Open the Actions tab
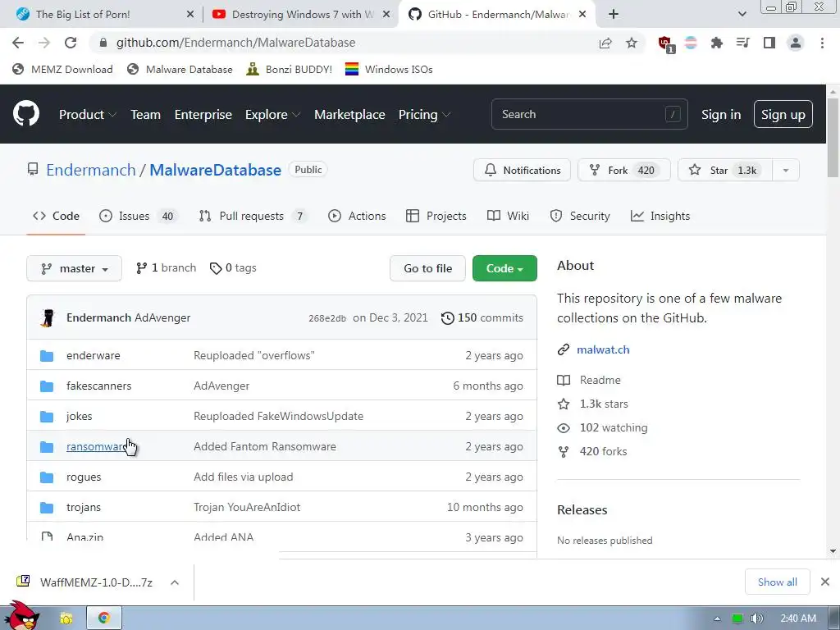840x630 pixels. click(357, 216)
